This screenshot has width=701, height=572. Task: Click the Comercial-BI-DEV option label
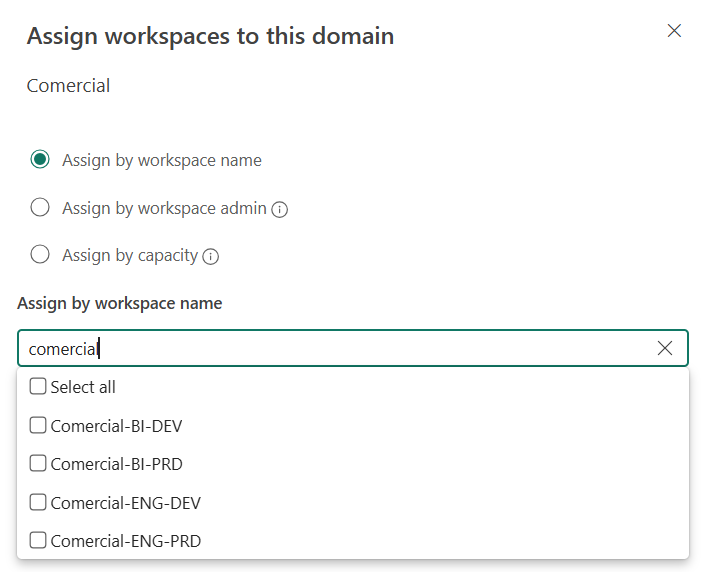[x=116, y=426]
